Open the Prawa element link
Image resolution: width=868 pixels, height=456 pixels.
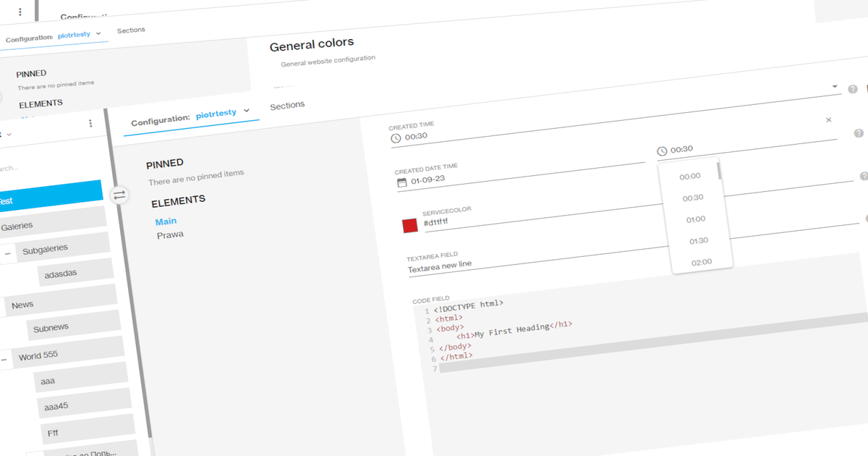tap(170, 235)
